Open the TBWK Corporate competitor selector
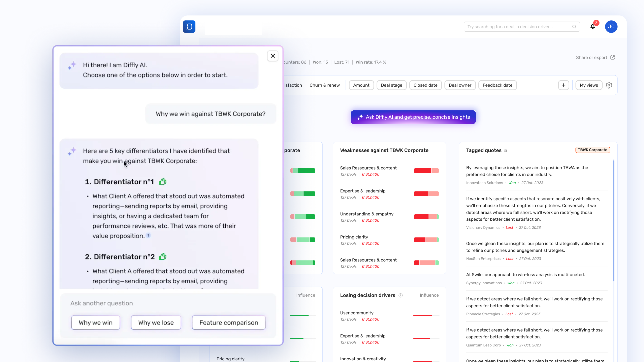The width and height of the screenshot is (644, 362). coord(593,150)
